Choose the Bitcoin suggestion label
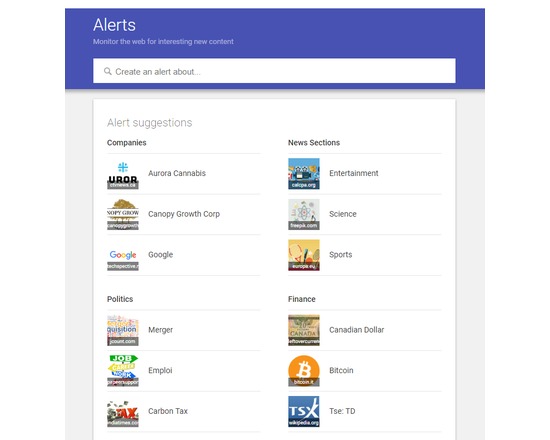This screenshot has height=440, width=550. [x=341, y=371]
